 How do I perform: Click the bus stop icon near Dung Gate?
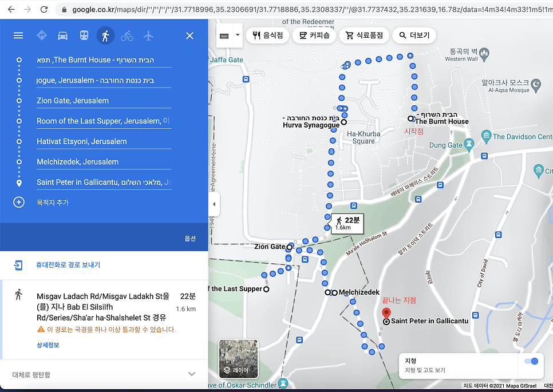click(x=484, y=156)
